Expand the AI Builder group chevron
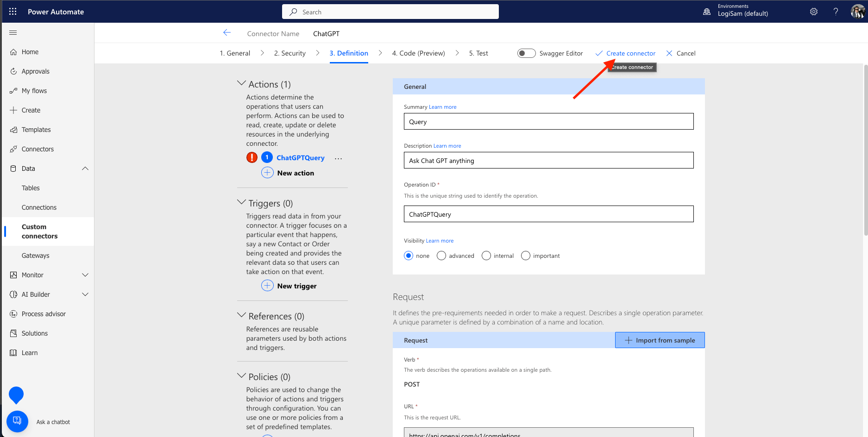The width and height of the screenshot is (868, 437). pos(85,294)
